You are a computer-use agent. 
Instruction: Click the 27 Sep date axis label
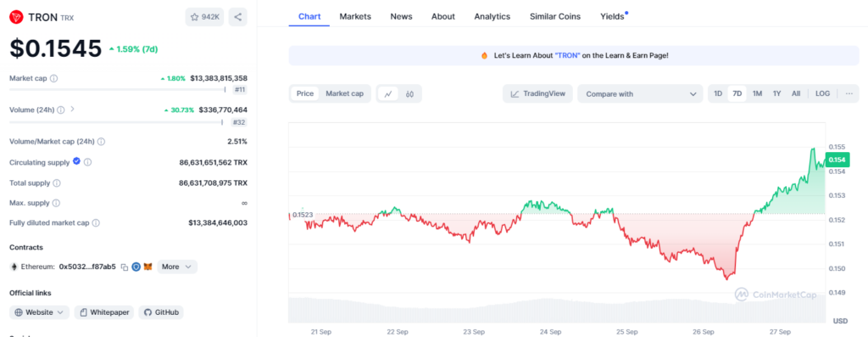(x=780, y=332)
